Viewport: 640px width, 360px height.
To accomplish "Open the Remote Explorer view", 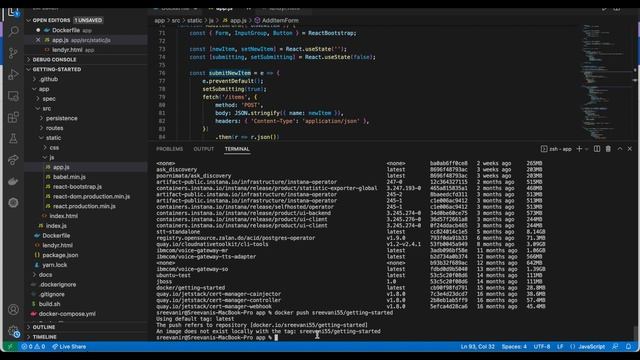I will coord(13,96).
